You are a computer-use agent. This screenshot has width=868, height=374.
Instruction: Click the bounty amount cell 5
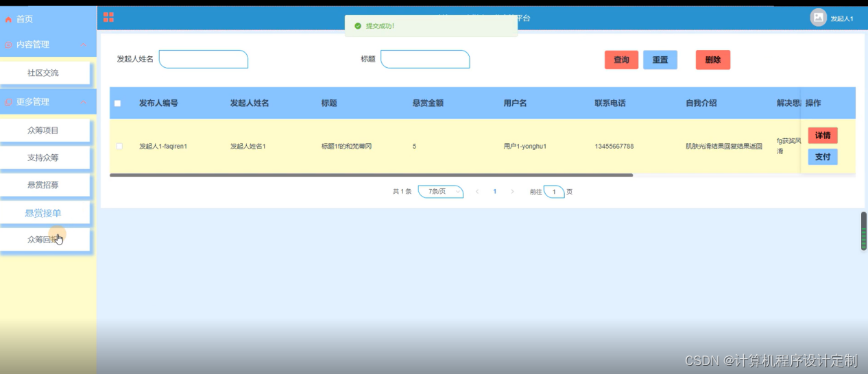click(414, 147)
